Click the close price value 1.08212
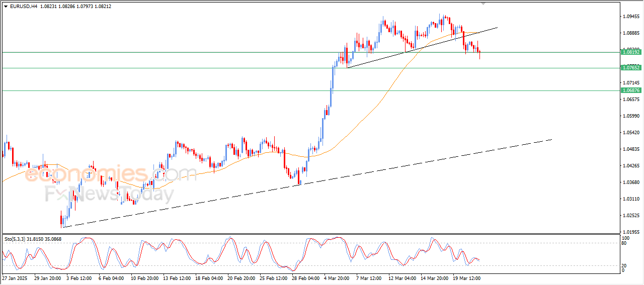The height and width of the screenshot is (285, 644). (x=103, y=6)
